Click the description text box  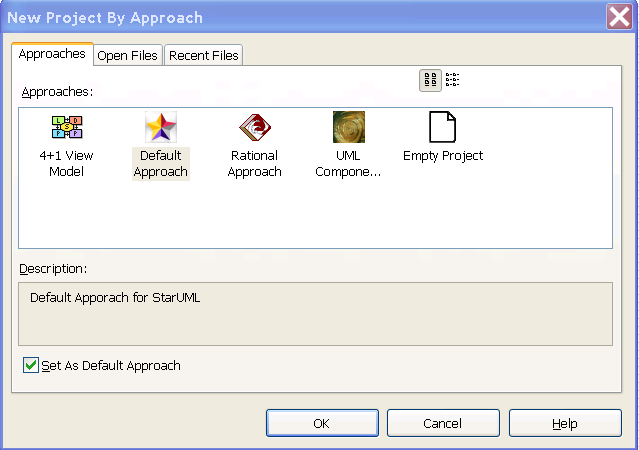coord(315,314)
